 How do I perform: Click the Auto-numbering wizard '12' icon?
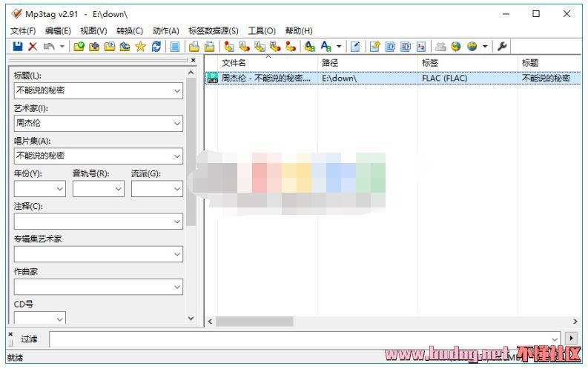tap(421, 47)
